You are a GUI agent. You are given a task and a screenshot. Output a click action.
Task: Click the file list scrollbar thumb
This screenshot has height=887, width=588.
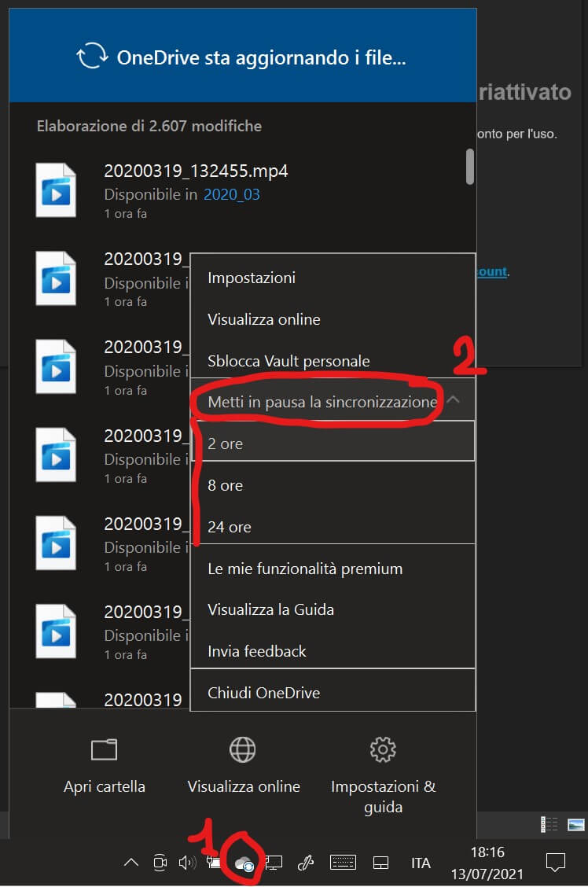click(x=470, y=166)
